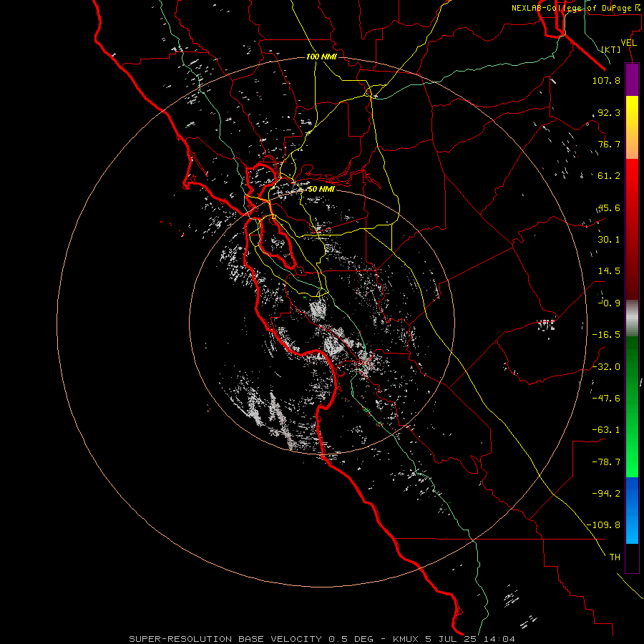Click the 61.2 legend value
Image resolution: width=644 pixels, height=644 pixels.
pos(609,176)
